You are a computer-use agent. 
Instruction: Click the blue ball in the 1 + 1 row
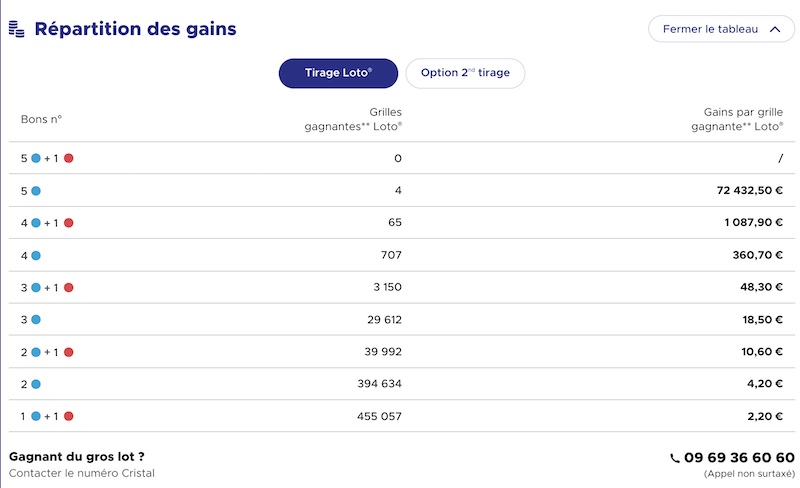36,416
